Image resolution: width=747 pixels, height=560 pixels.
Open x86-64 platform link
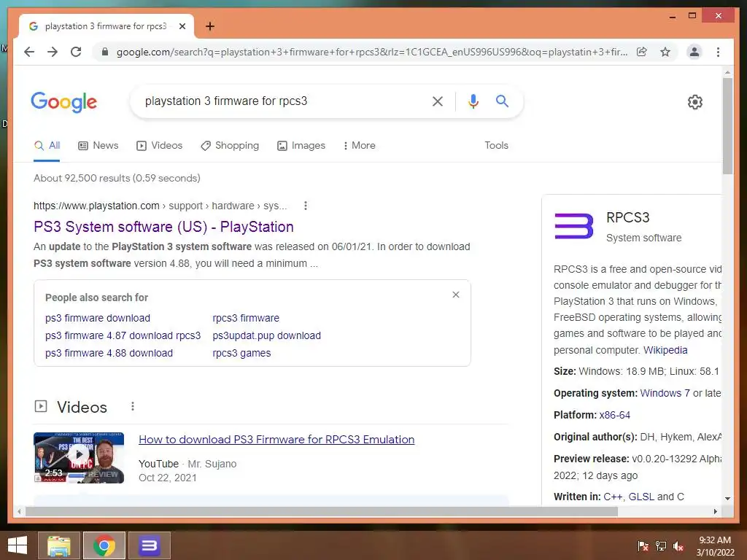click(x=614, y=415)
